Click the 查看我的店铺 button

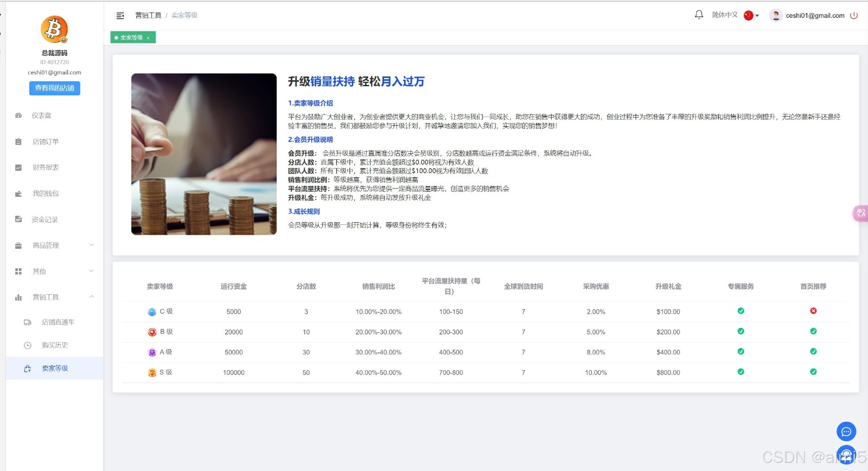(x=54, y=88)
